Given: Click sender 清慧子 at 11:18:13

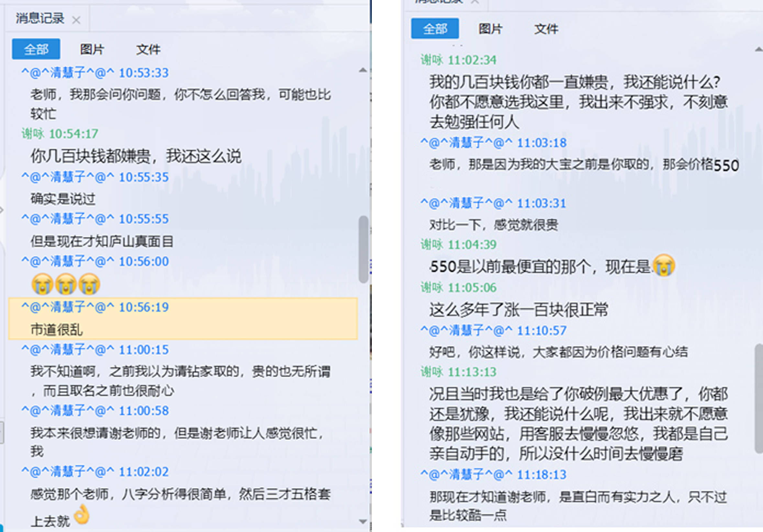Looking at the screenshot, I should 466,475.
